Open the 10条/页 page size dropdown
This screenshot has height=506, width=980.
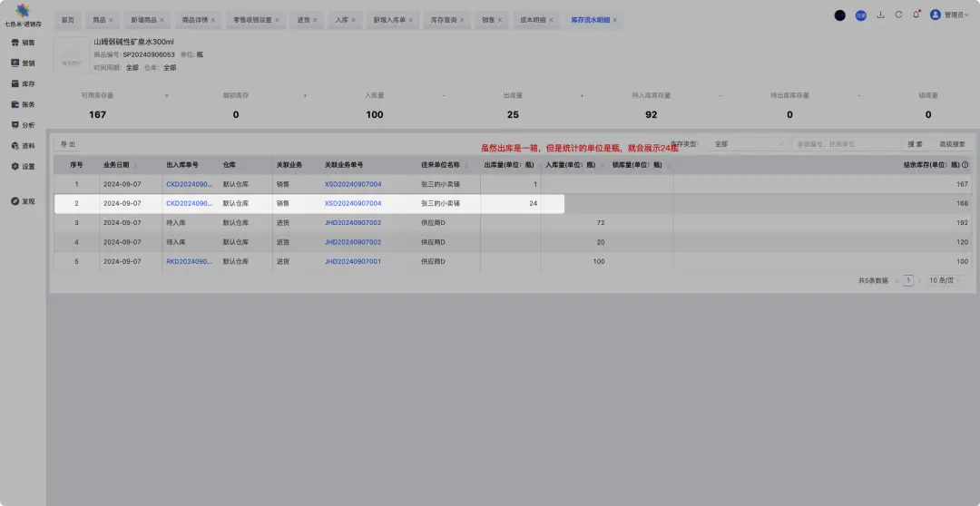945,281
